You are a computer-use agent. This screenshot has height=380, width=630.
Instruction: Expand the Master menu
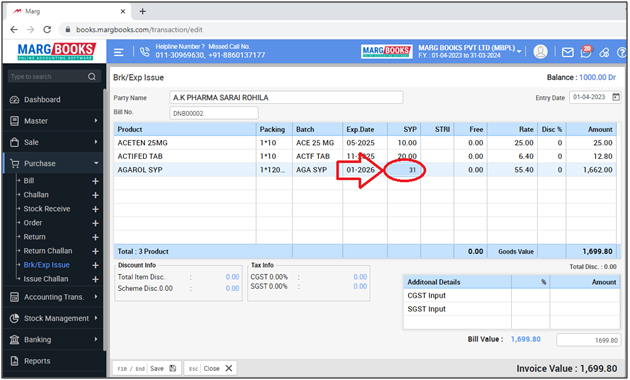click(x=52, y=121)
